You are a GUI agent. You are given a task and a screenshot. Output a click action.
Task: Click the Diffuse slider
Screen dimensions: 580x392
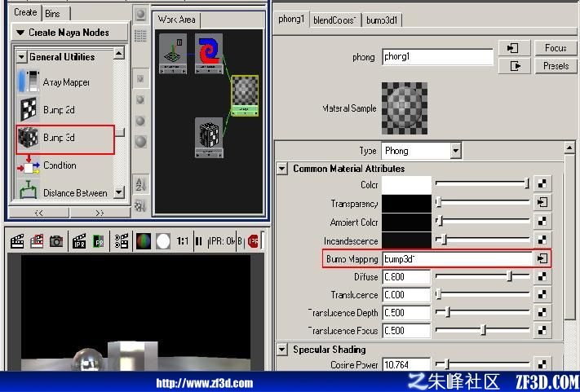coord(483,275)
